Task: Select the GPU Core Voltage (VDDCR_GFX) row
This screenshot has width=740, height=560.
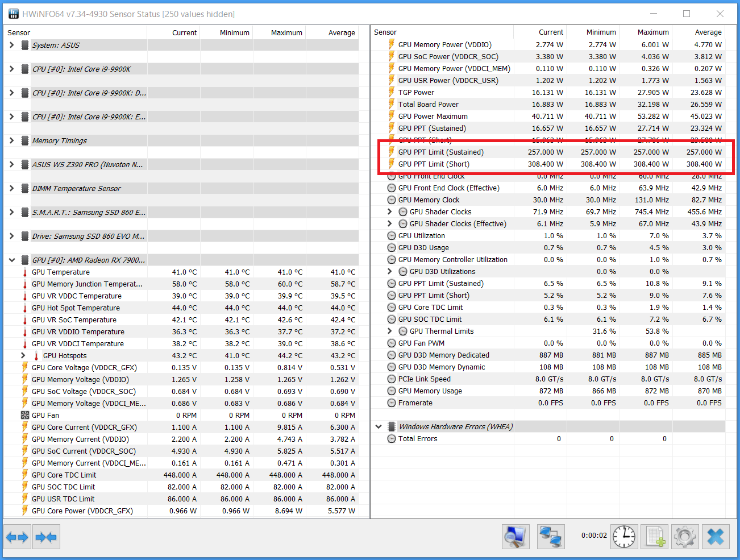Action: pyautogui.click(x=182, y=367)
